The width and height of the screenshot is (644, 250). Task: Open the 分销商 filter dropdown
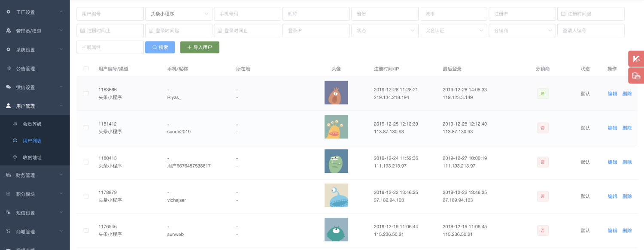pyautogui.click(x=522, y=30)
